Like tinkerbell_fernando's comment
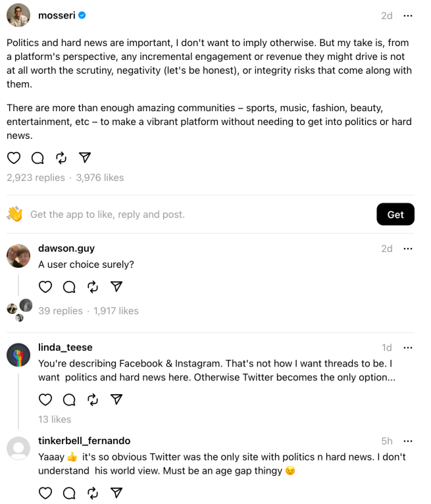Viewport: 431px width, 504px height. click(45, 493)
